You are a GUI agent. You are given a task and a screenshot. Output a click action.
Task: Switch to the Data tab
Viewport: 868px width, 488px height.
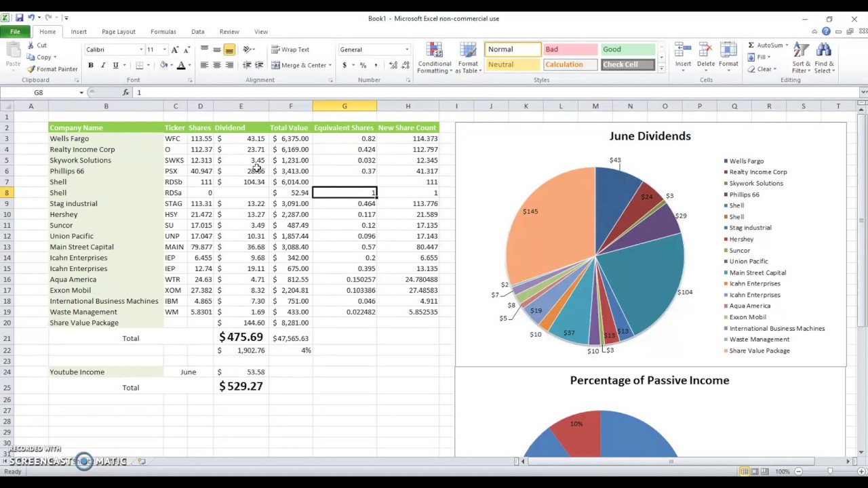point(198,32)
